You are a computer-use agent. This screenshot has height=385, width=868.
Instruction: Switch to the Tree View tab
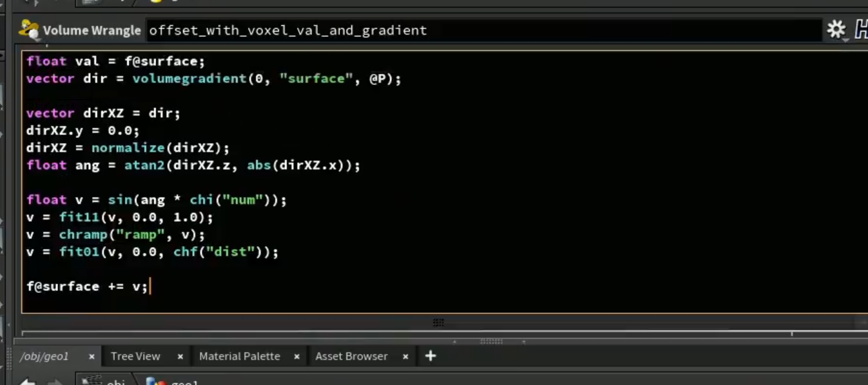(135, 357)
